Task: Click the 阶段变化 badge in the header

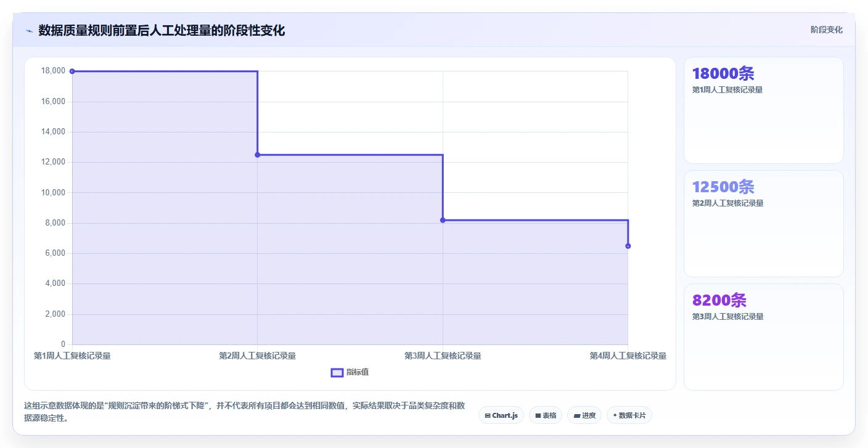Action: 826,30
